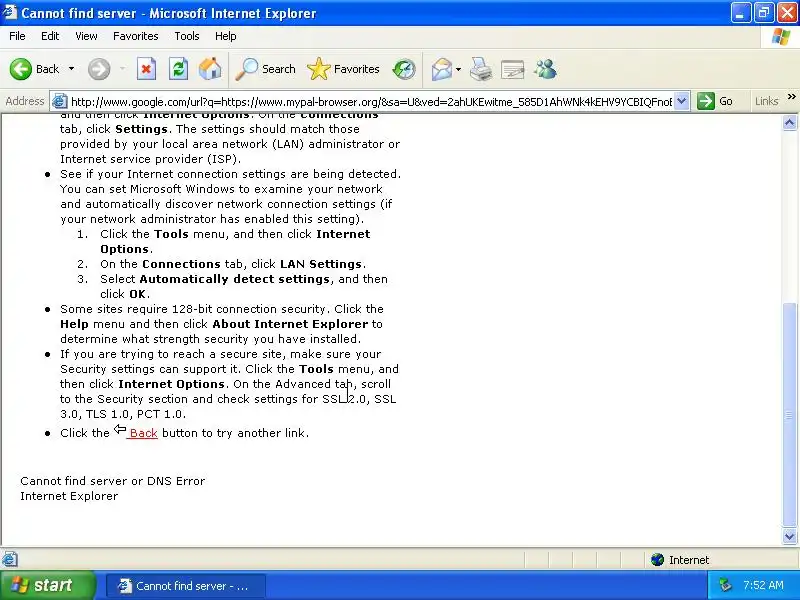Click the Refresh toolbar icon
This screenshot has width=800, height=600.
click(x=179, y=69)
